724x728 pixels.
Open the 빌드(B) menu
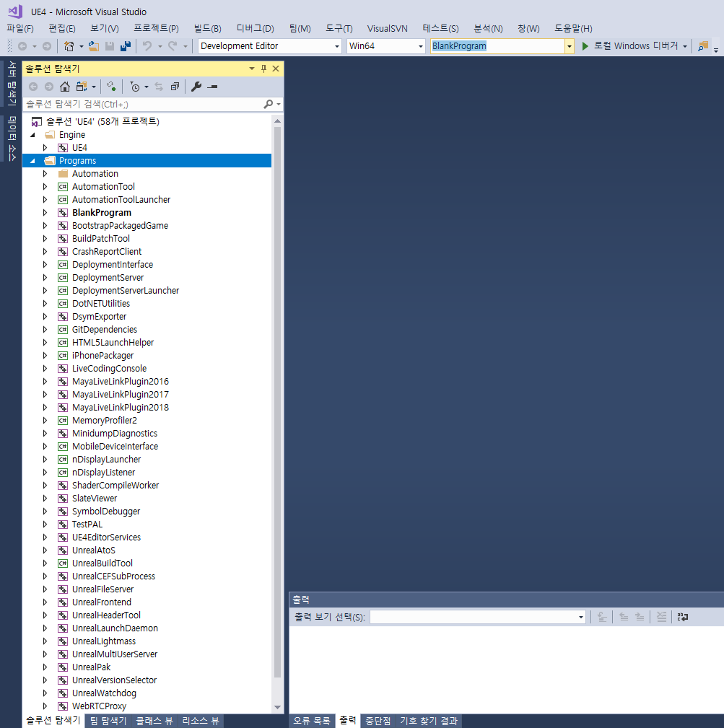(x=208, y=28)
